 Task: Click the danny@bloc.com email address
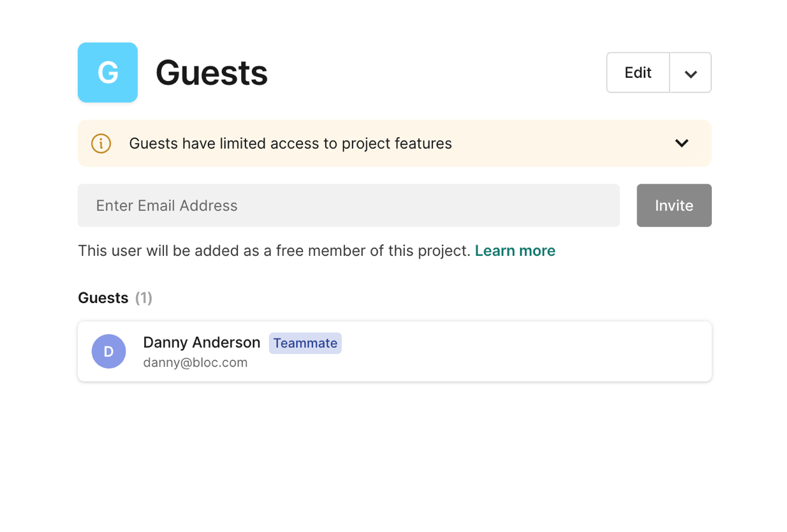coord(195,363)
